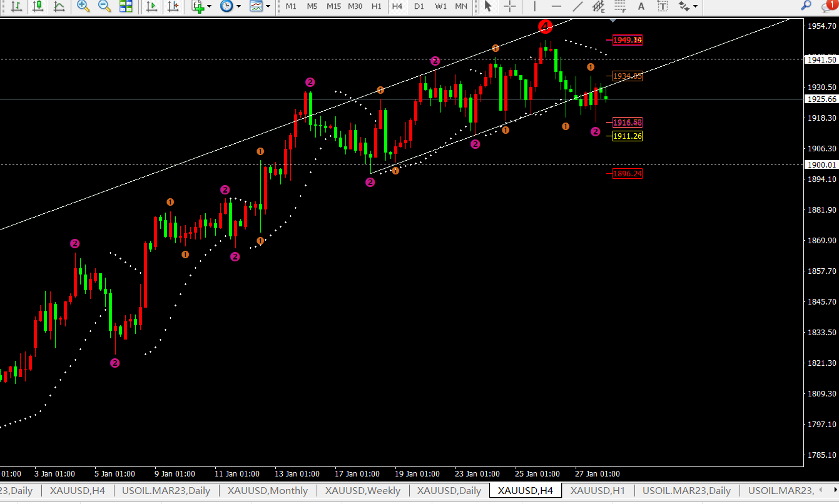Viewport: 839px width, 504px height.
Task: Expand the indicators list dropdown arrow
Action: [209, 7]
